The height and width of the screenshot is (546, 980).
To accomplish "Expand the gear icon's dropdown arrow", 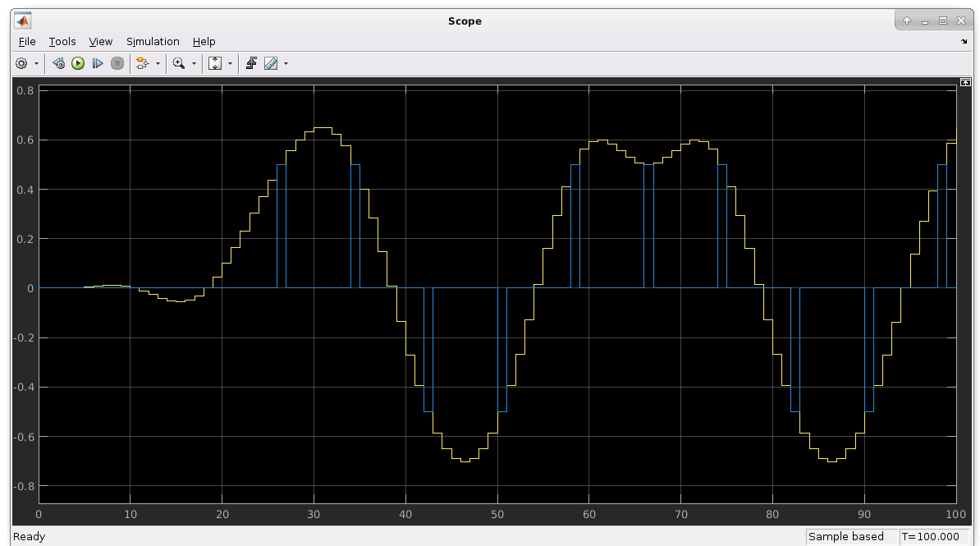I will point(36,63).
